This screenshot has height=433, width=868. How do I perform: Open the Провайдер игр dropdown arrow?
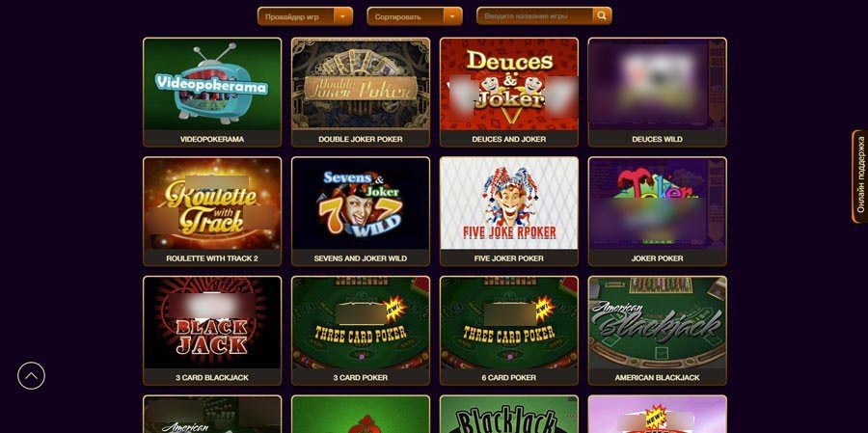point(342,16)
